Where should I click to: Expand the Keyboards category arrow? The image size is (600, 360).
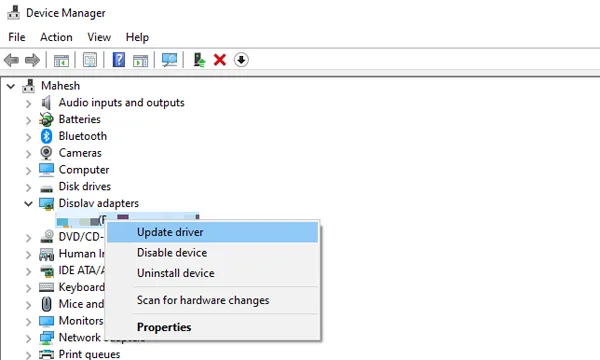28,288
